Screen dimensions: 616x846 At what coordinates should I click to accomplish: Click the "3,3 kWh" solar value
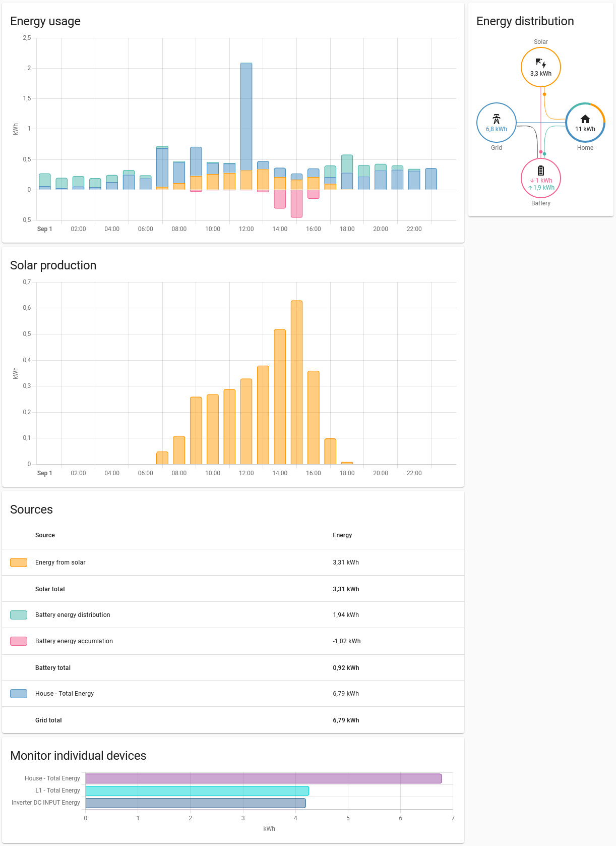[x=541, y=74]
